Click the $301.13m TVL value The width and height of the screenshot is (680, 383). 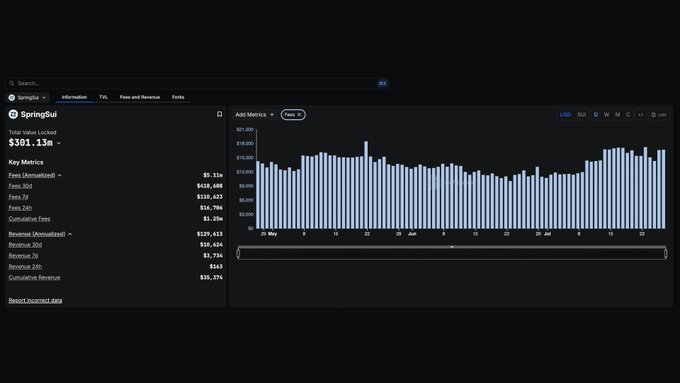[x=30, y=143]
